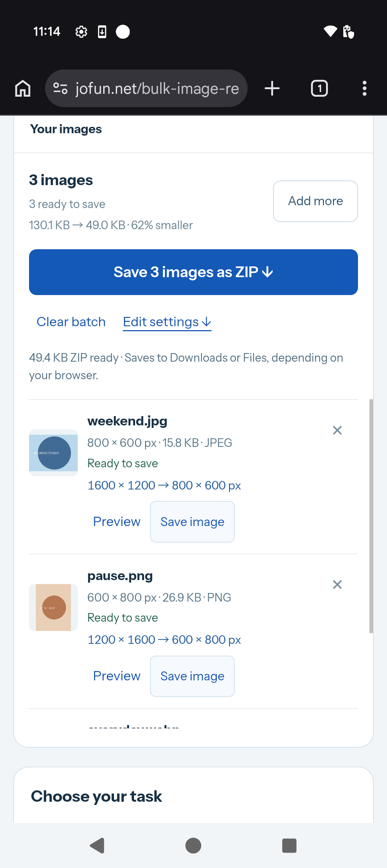Tap the 11:14 clock in status bar
Image resolution: width=387 pixels, height=868 pixels.
point(47,32)
